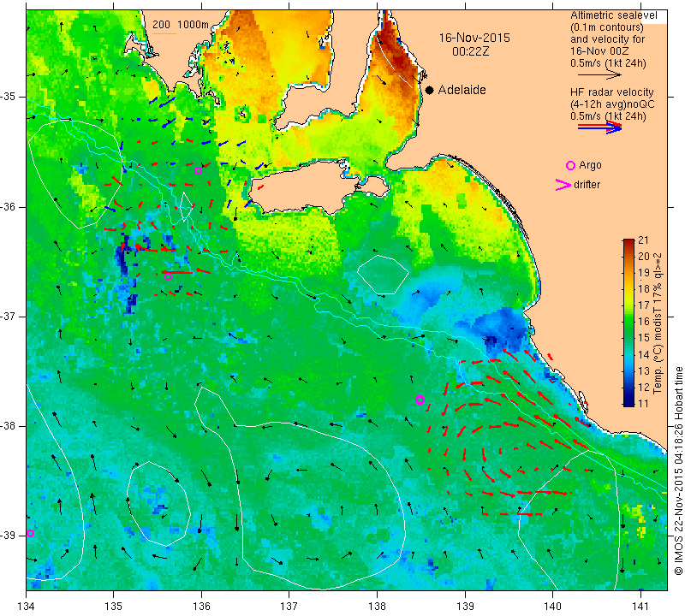Click the Altimetric sealevel legend heading

(613, 15)
